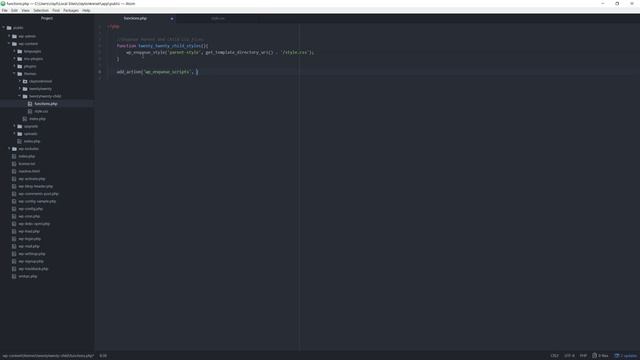The height and width of the screenshot is (360, 640).
Task: Click the Atom logo in title bar
Action: click(x=3, y=3)
